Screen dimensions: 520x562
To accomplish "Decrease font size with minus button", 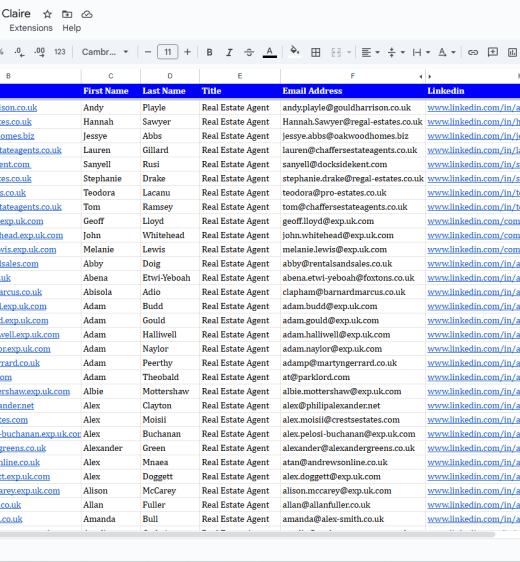I will coord(148,52).
